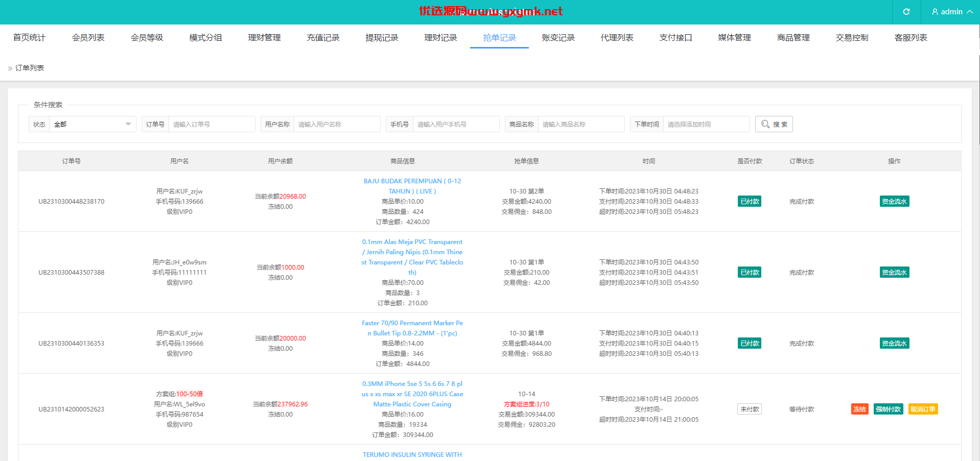Screen dimensions: 980x461
Task: Open the 首页统计 menu tab
Action: 29,37
